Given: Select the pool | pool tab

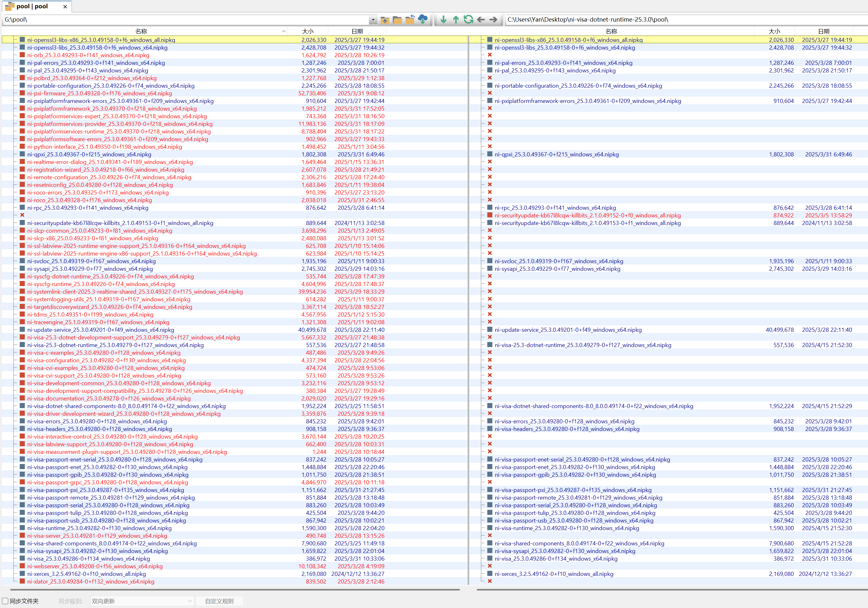Looking at the screenshot, I should [x=32, y=6].
